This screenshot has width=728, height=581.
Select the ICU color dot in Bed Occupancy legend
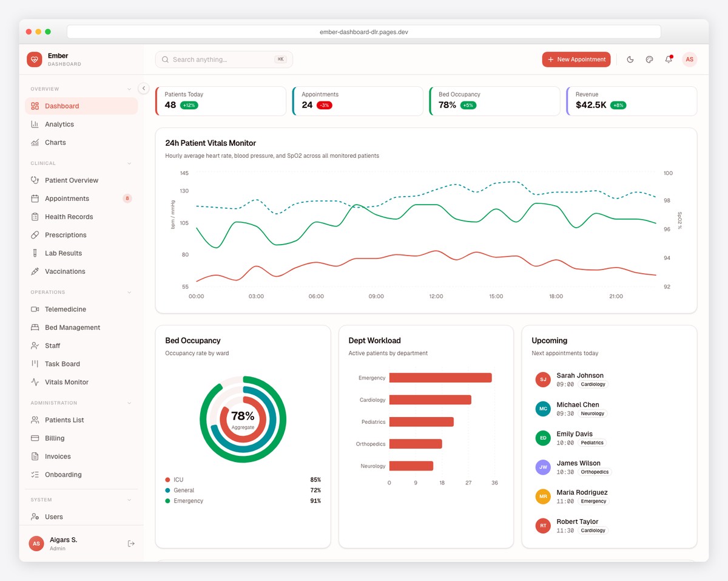(x=169, y=480)
